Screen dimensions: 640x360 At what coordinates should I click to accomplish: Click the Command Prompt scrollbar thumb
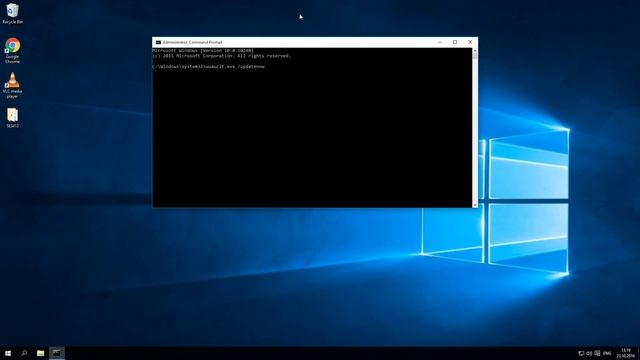pos(475,56)
